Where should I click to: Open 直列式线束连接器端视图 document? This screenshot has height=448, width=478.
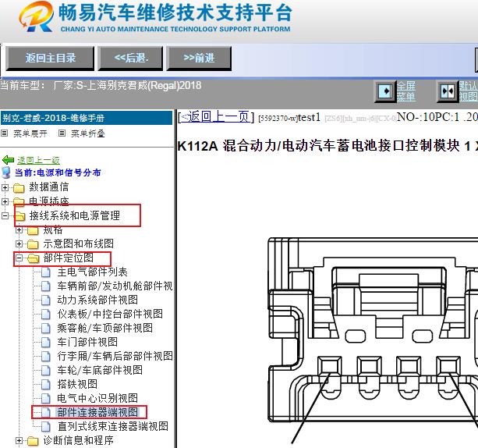[x=113, y=426]
